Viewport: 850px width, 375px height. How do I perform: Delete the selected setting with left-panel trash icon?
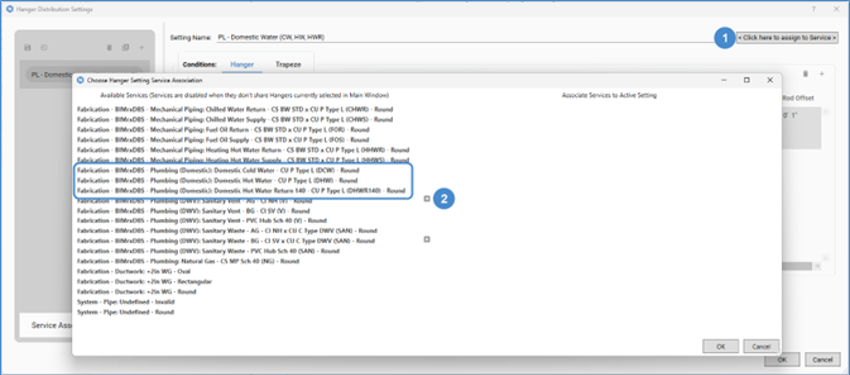[109, 48]
